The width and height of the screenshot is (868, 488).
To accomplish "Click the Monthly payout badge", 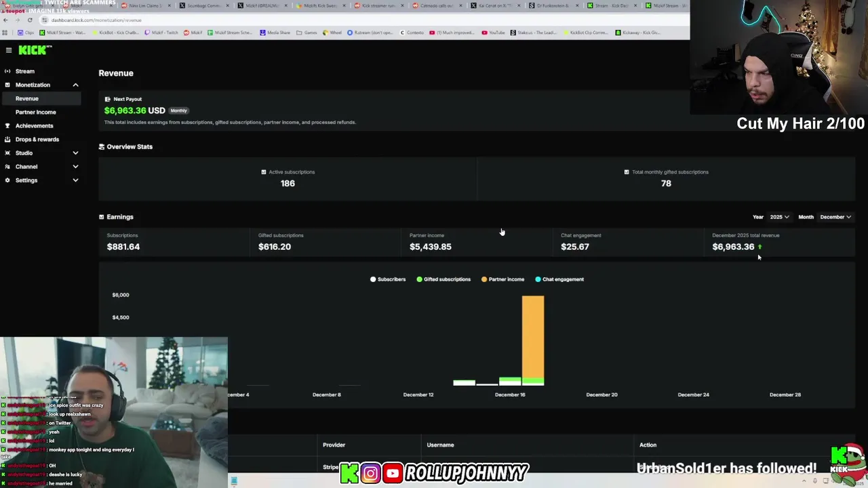I will [178, 110].
